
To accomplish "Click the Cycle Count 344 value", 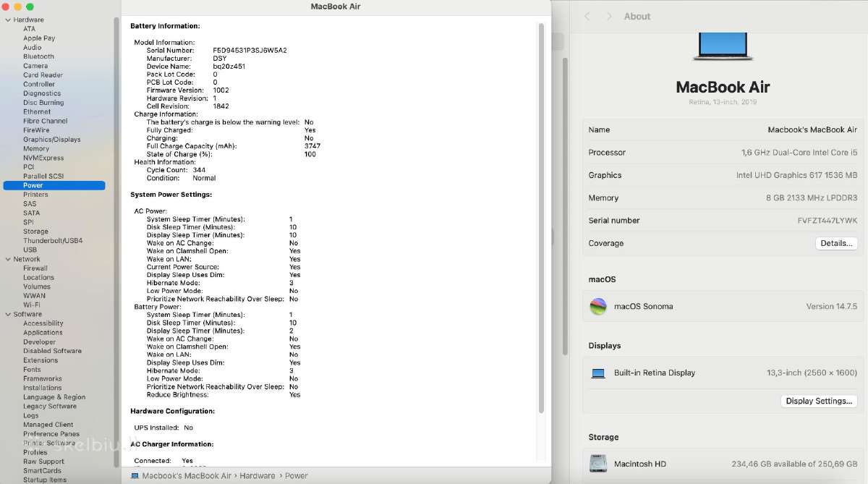I will click(x=199, y=170).
